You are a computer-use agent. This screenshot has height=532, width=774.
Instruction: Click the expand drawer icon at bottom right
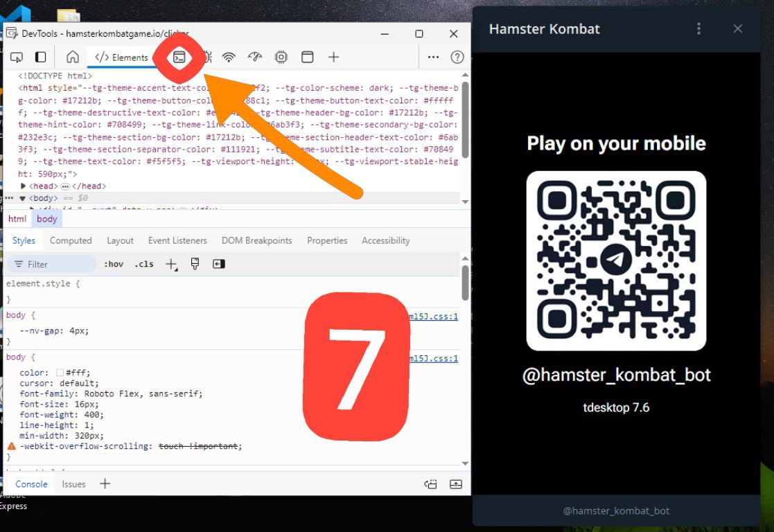click(456, 484)
